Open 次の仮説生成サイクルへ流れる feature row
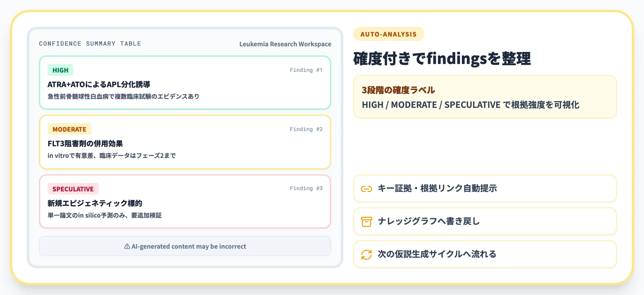The height and width of the screenshot is (295, 644). tap(485, 254)
